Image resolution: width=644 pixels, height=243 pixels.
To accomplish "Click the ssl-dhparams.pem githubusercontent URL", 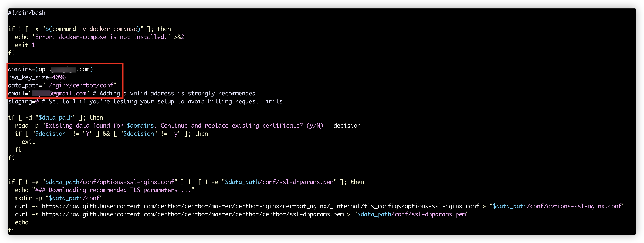I will (193, 214).
